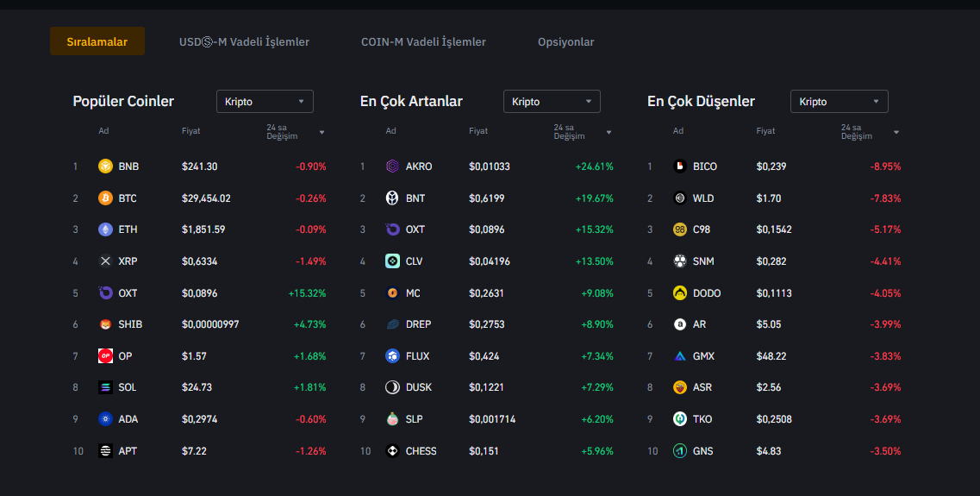980x496 pixels.
Task: Click the ETH coin icon
Action: (x=105, y=229)
